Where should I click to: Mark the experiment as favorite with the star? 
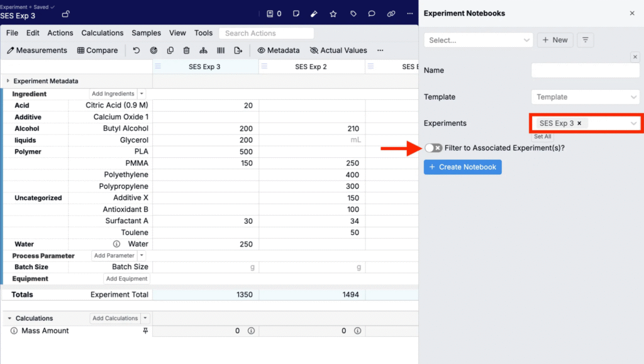(x=333, y=14)
